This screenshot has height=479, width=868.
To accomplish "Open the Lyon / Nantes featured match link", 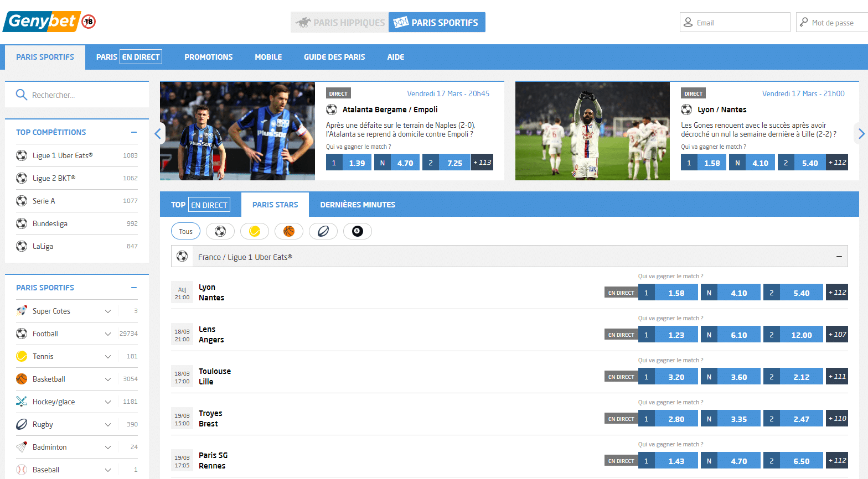I will coord(722,110).
